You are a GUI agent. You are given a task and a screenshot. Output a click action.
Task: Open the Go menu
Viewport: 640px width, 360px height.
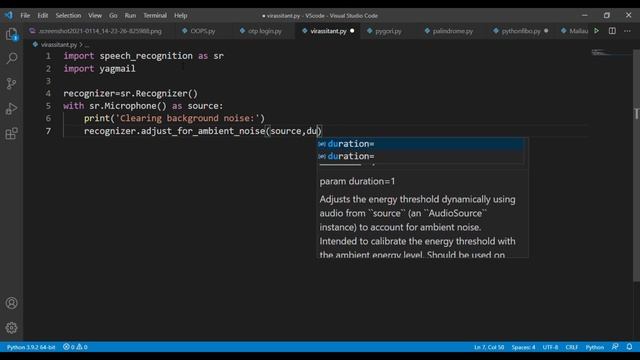point(113,16)
